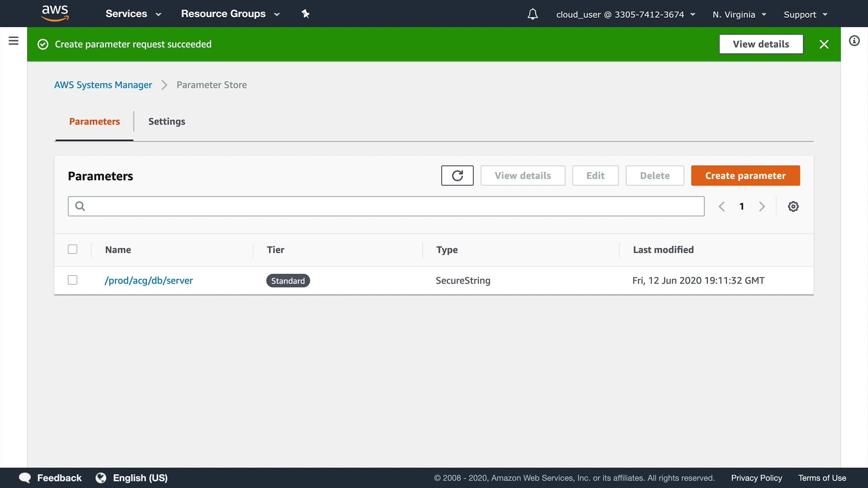Click the info panel icon

coord(854,41)
